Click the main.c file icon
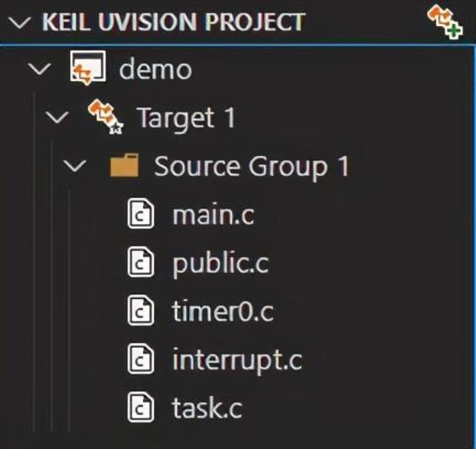Screen dimensions: 476x449 point(141,215)
